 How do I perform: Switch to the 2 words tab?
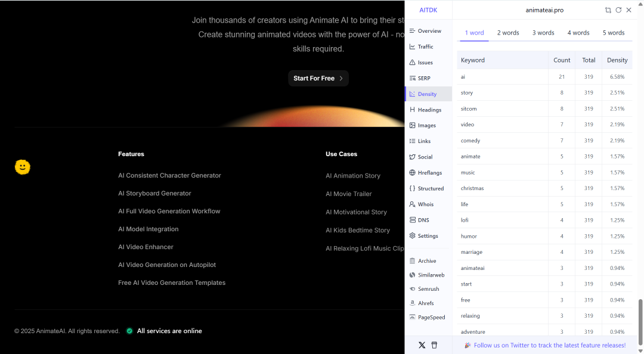pyautogui.click(x=508, y=33)
